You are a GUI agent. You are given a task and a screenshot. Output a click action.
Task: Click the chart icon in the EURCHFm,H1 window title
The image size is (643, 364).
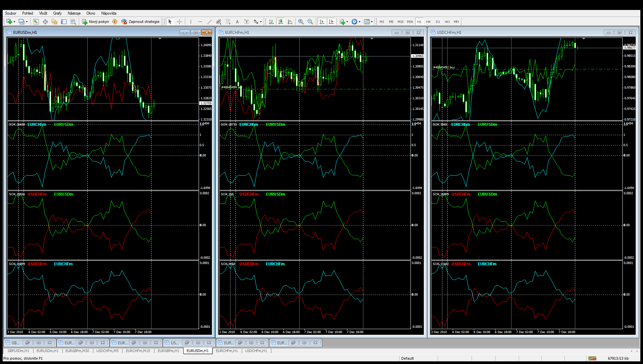[221, 32]
